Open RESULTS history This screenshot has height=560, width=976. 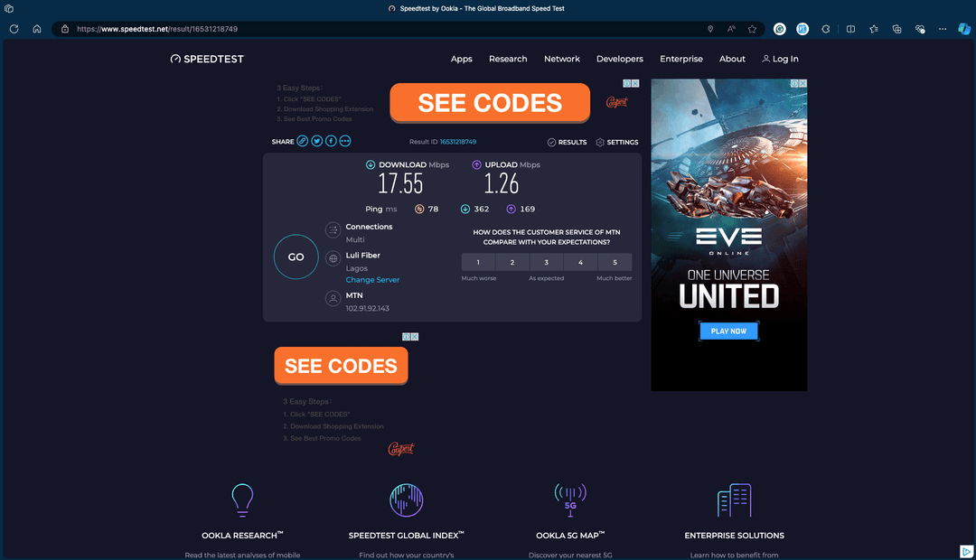coord(567,142)
